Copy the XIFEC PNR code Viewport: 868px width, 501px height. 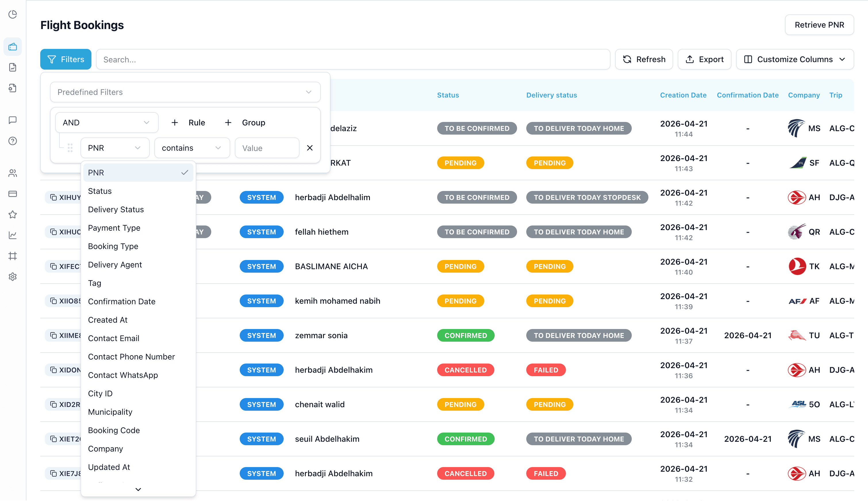pyautogui.click(x=53, y=266)
